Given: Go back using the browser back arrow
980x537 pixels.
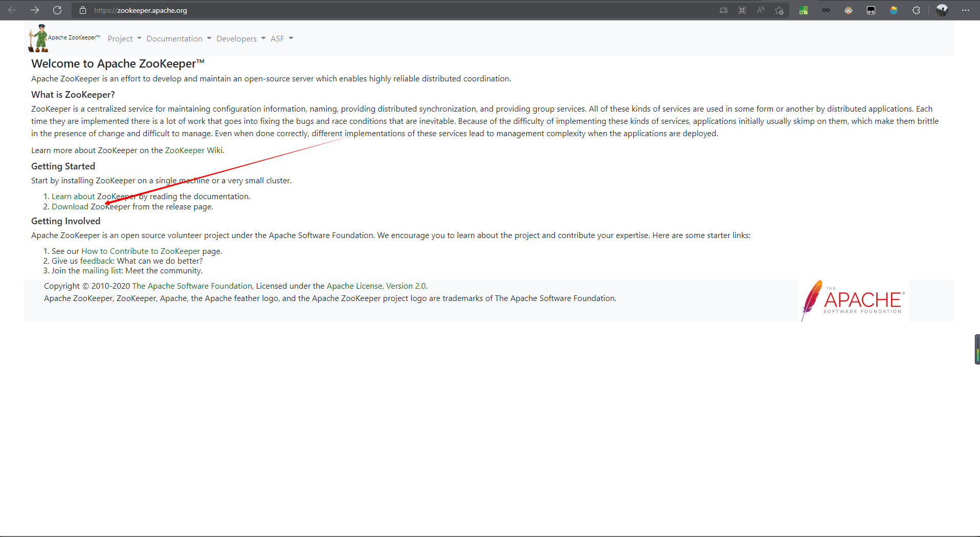Looking at the screenshot, I should point(12,10).
